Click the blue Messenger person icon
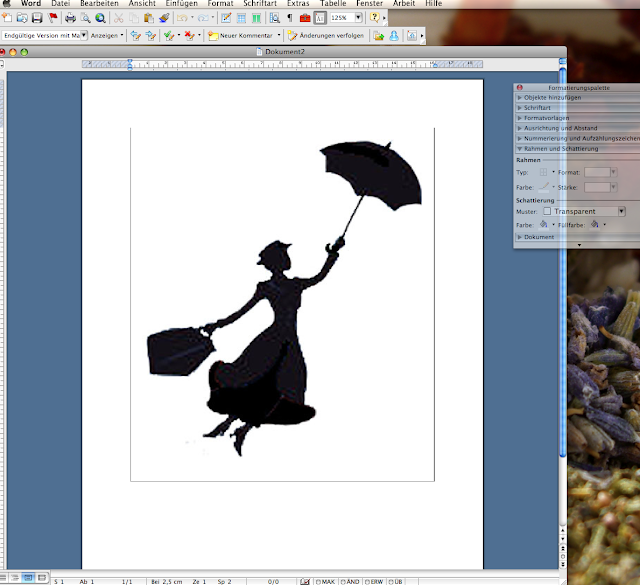640x585 pixels. [x=394, y=36]
